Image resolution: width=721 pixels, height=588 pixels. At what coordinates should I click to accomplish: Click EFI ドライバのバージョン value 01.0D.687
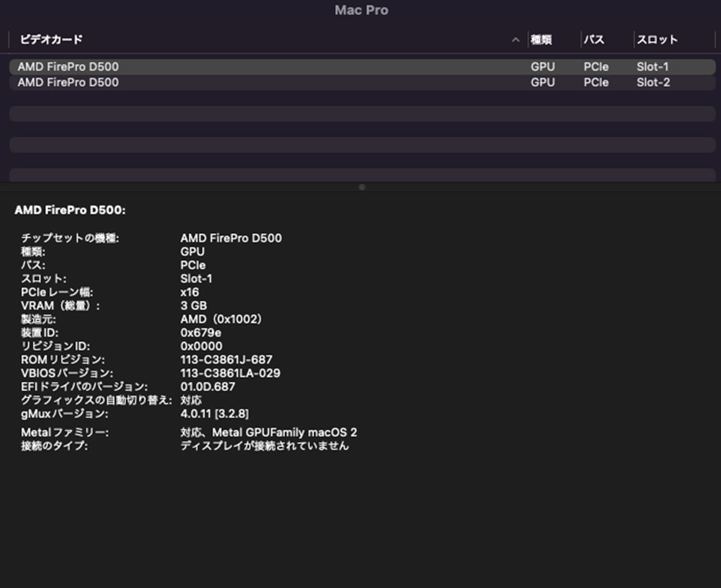coord(208,386)
